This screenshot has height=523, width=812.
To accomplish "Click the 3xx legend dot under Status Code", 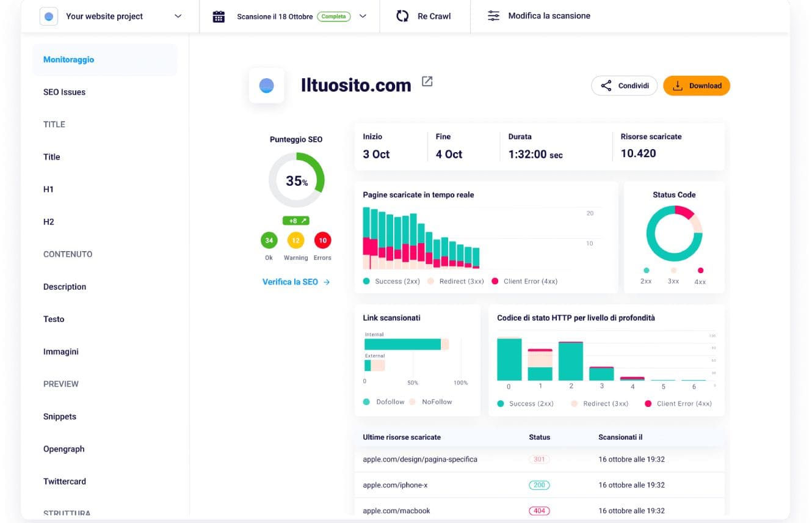I will coord(673,270).
